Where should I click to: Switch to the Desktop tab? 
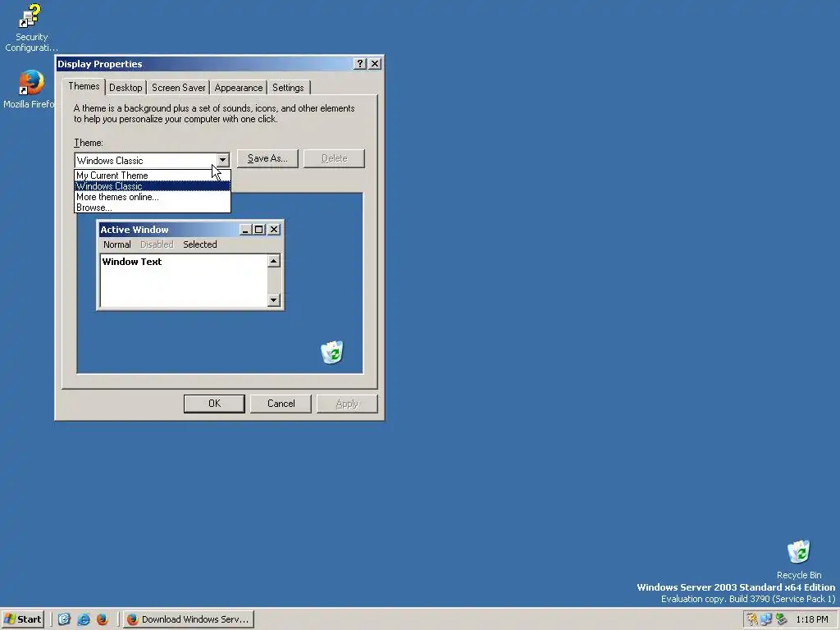point(126,88)
